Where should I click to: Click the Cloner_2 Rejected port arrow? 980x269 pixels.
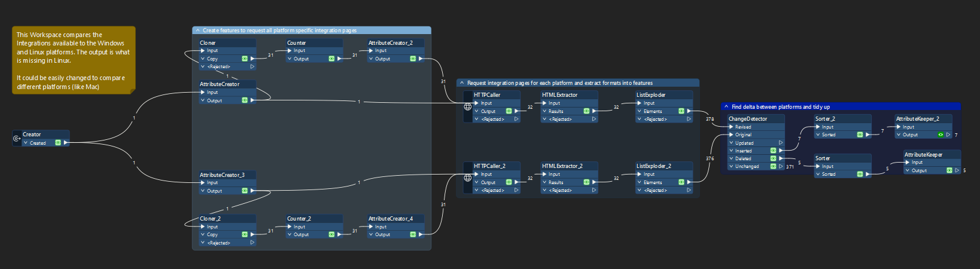252,243
